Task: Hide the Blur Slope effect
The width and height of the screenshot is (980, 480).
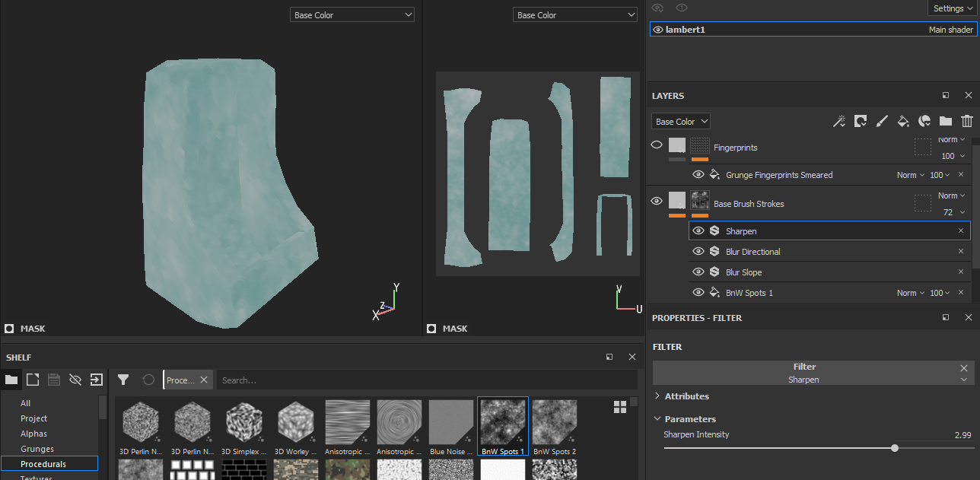Action: pos(698,272)
